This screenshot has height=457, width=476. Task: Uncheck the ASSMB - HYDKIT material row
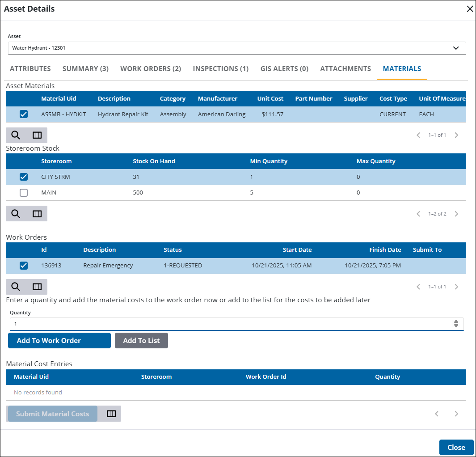coord(24,114)
